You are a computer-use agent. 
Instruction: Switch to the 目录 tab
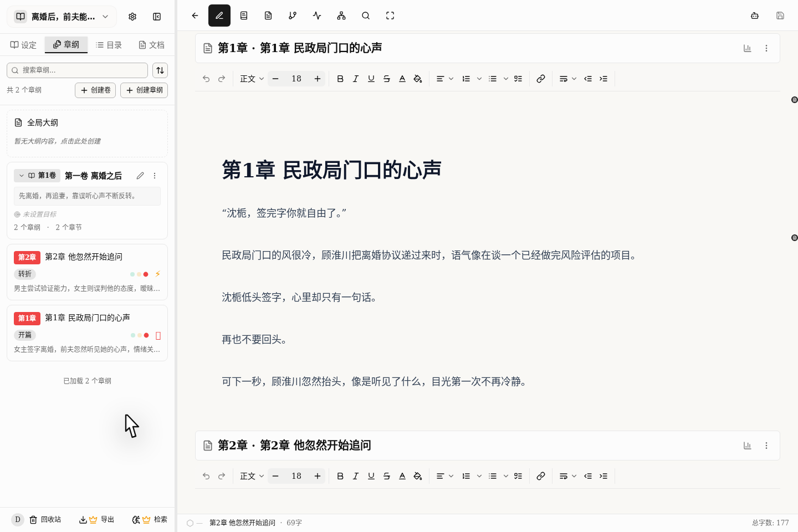(x=109, y=45)
